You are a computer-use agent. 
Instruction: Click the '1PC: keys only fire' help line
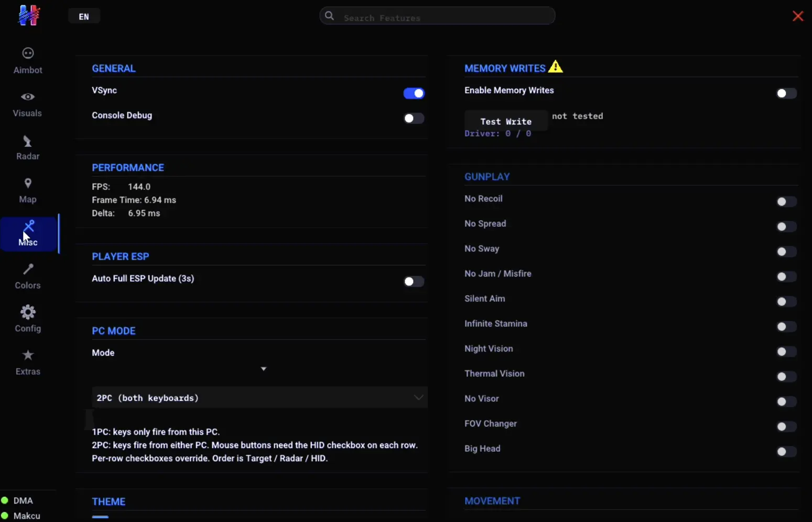click(x=156, y=432)
